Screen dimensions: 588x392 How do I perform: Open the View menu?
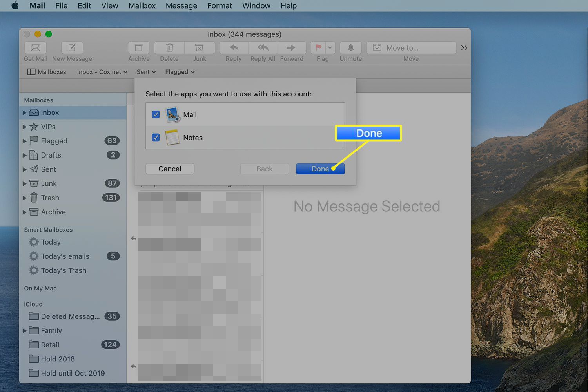(x=110, y=6)
